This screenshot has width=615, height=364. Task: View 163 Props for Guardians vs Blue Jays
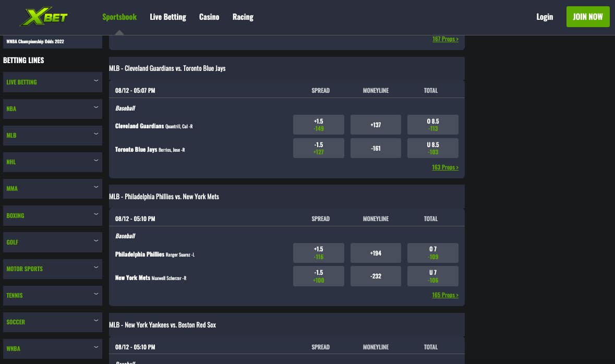click(445, 167)
